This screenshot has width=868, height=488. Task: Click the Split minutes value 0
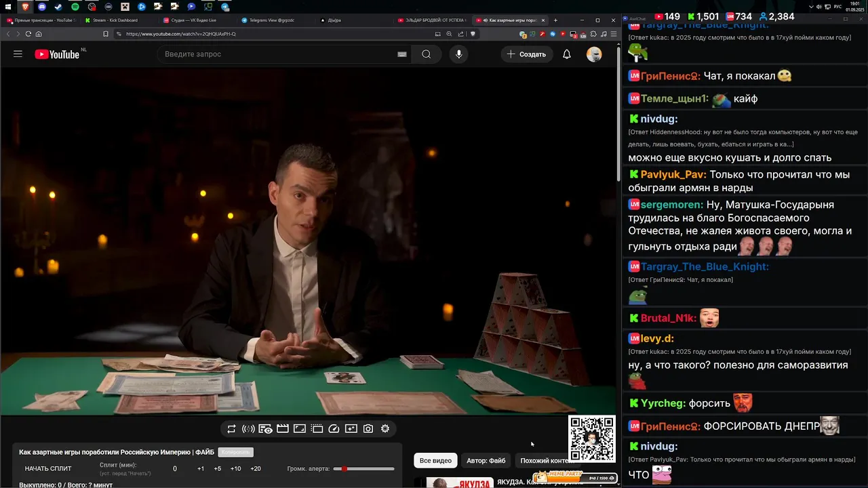click(175, 469)
